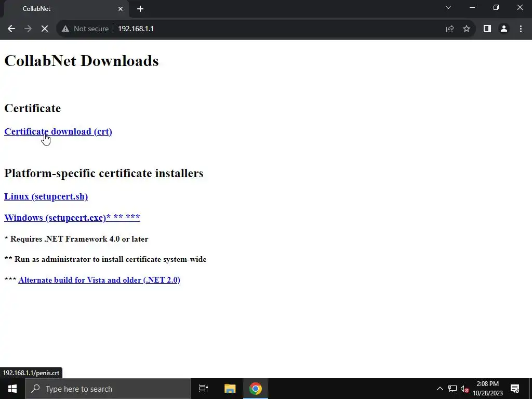The image size is (532, 399).
Task: Click the CollabNet Downloads heading
Action: pyautogui.click(x=82, y=61)
